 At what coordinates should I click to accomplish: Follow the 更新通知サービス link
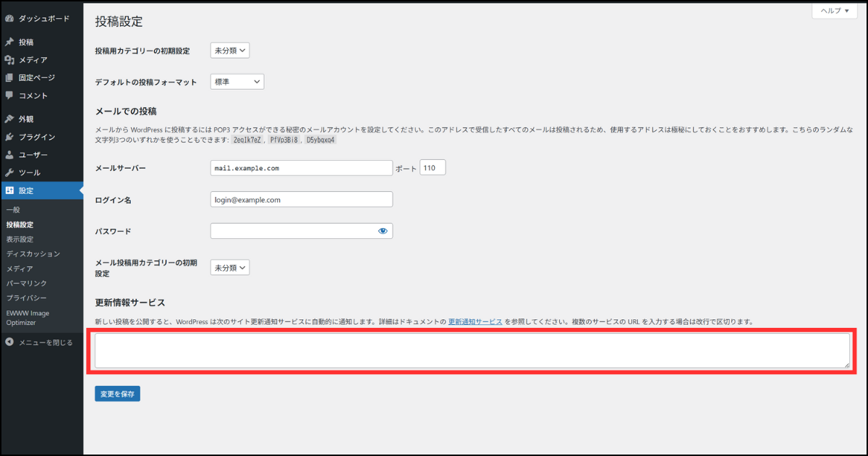coord(475,321)
